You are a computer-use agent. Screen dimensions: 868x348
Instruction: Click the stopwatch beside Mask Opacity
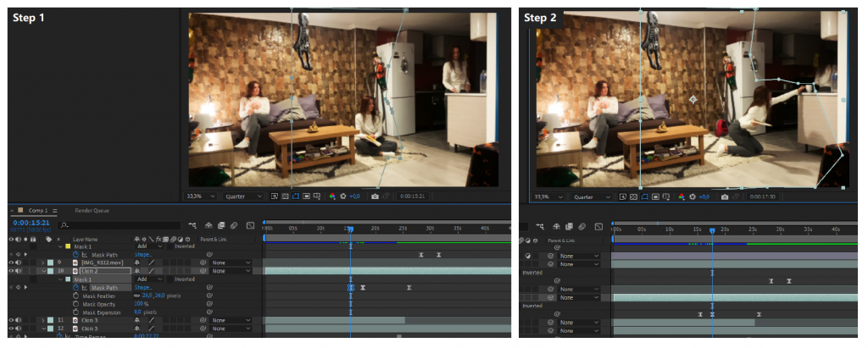(77, 304)
